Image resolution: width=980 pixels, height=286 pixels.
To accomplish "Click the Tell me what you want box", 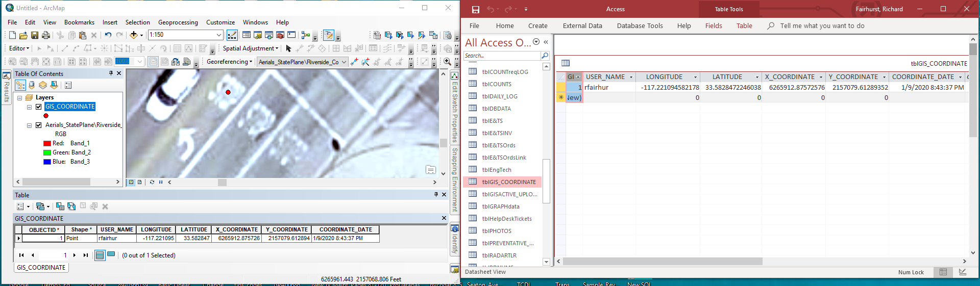I will tap(822, 25).
